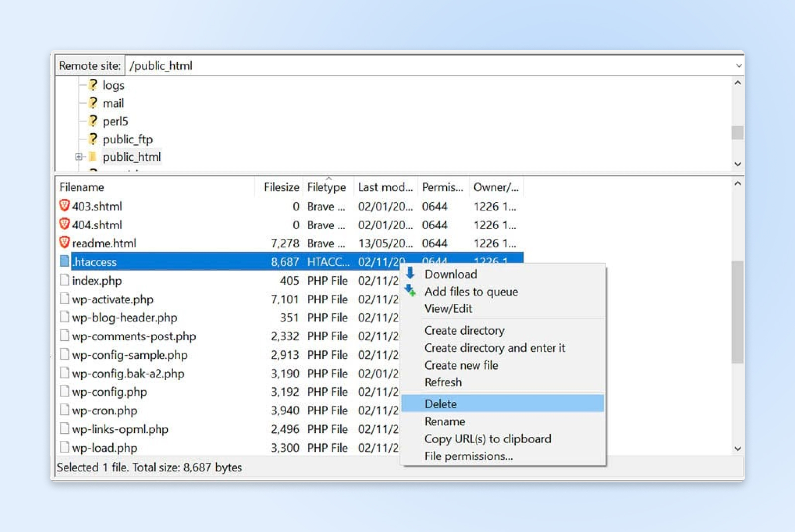
Task: Click the Add files to queue icon
Action: (x=410, y=291)
